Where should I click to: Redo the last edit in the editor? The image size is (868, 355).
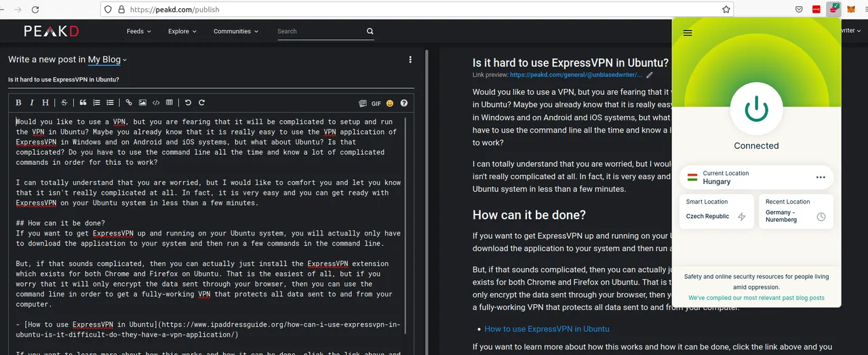(x=201, y=103)
